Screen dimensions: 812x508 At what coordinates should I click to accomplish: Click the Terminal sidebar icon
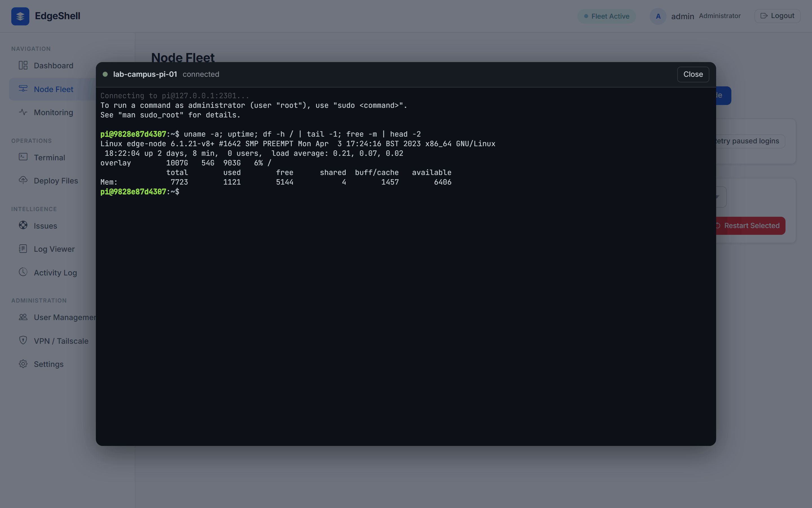[23, 157]
